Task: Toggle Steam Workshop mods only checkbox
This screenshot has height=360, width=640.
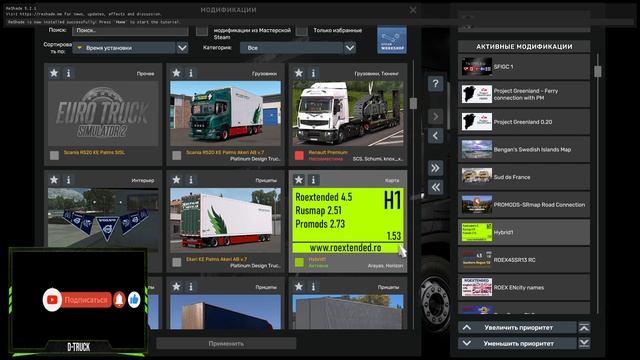Action: click(202, 31)
